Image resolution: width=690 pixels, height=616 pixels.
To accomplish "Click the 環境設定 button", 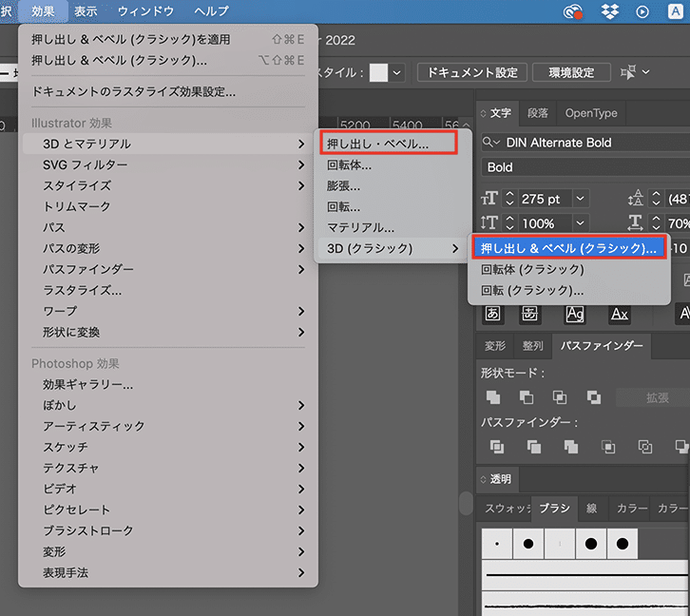I will point(571,72).
